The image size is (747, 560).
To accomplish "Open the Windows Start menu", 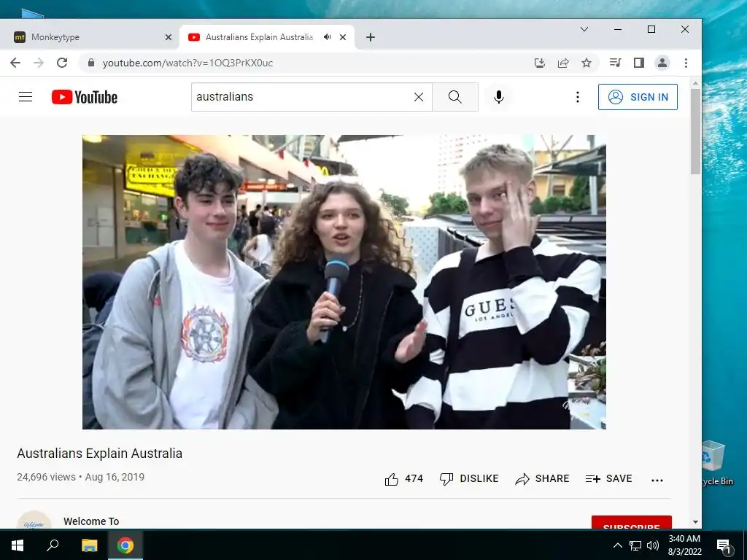I will click(x=18, y=545).
